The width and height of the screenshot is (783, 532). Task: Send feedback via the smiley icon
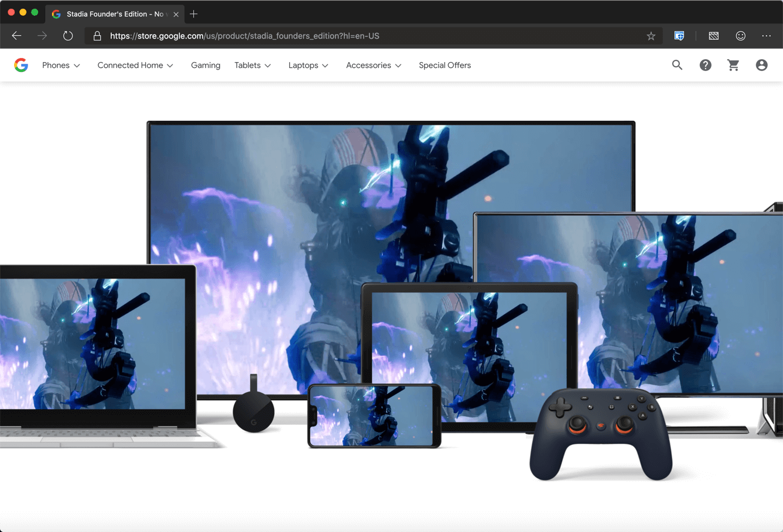(x=740, y=36)
